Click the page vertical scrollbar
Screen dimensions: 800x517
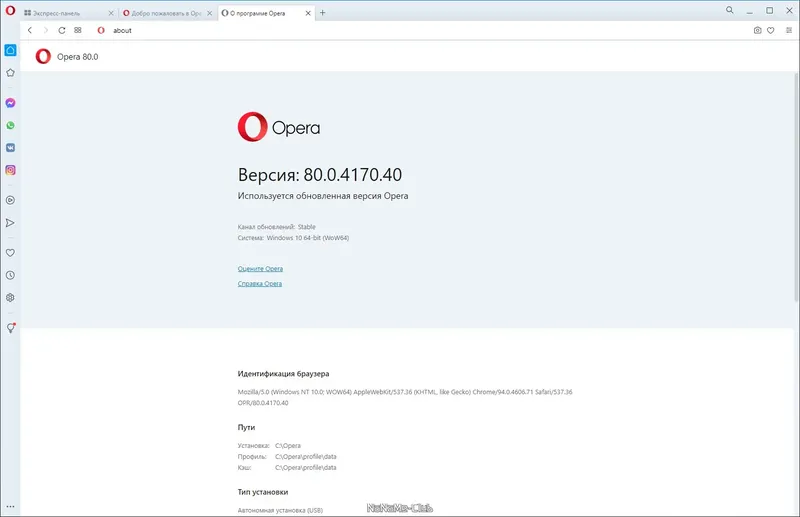click(796, 186)
